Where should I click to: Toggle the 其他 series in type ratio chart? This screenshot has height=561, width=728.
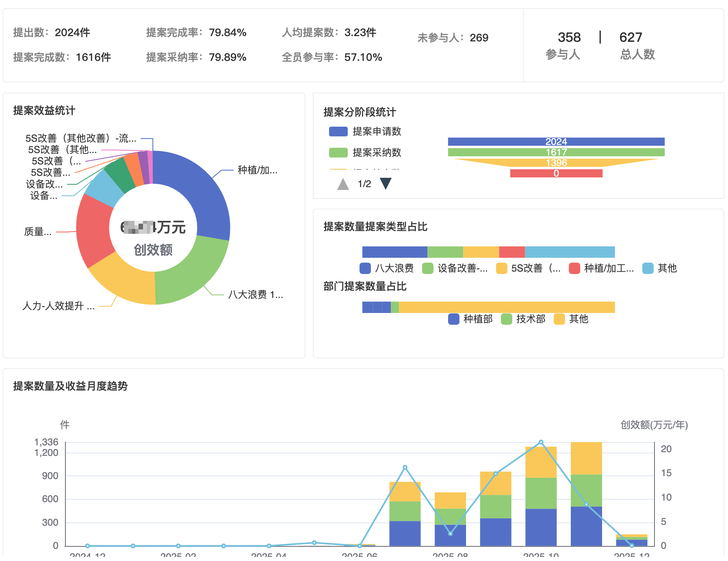(648, 268)
